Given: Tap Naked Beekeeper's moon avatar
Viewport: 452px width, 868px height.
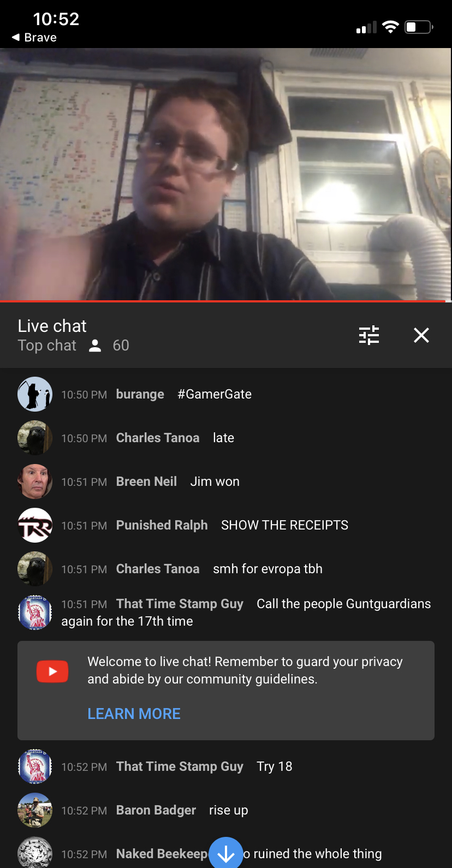Looking at the screenshot, I should [x=35, y=853].
